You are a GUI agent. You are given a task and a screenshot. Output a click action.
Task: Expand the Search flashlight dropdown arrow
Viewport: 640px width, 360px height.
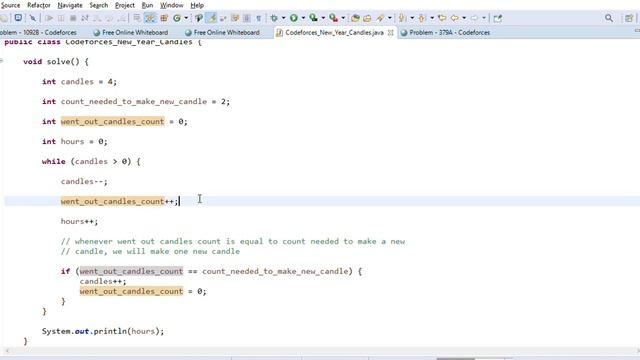389,18
